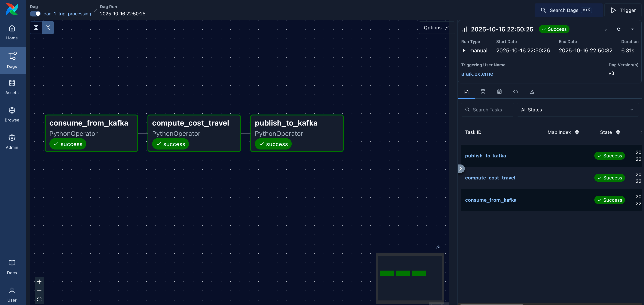The height and width of the screenshot is (305, 644).
Task: Click the Trigger button
Action: pos(623,10)
